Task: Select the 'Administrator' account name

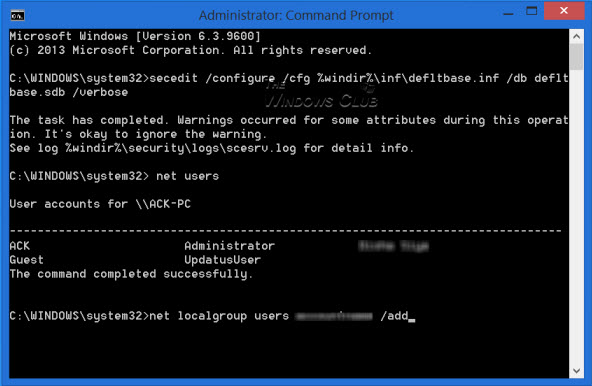Action: tap(230, 246)
